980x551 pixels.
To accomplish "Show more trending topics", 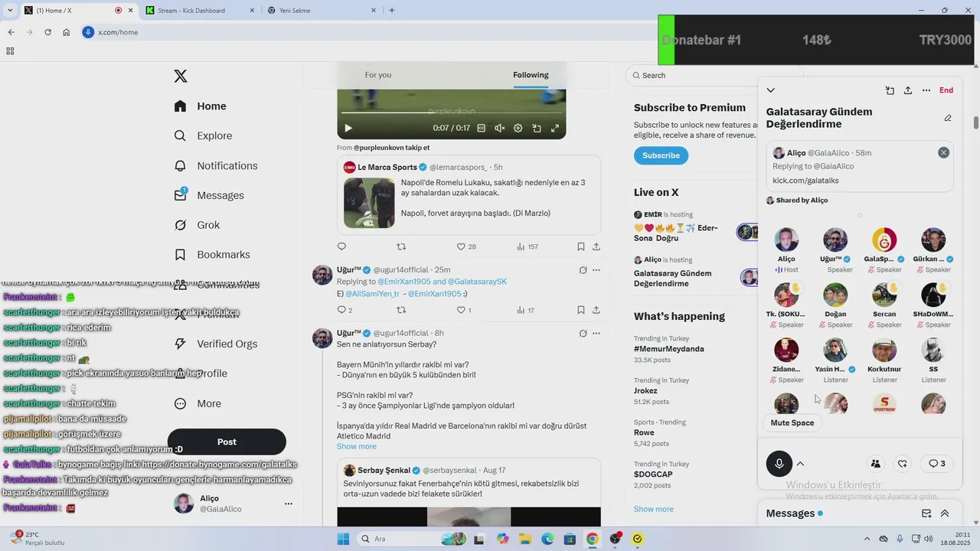I will tap(654, 509).
